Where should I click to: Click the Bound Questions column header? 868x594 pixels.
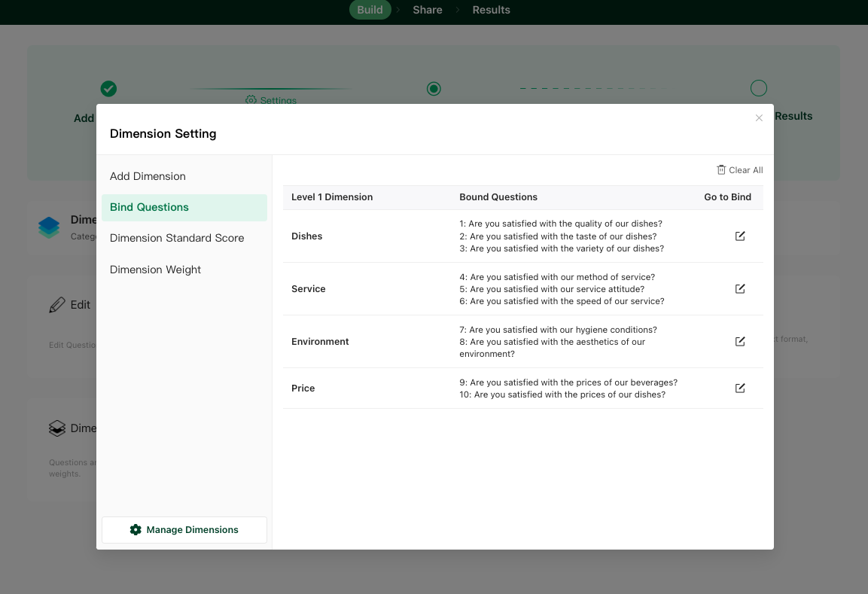pos(498,197)
